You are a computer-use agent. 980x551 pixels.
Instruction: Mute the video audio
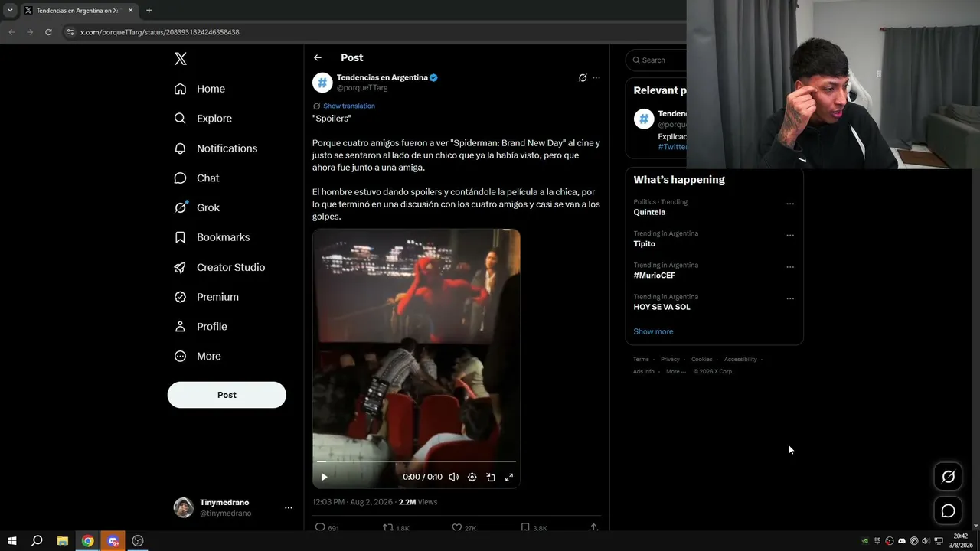(x=453, y=477)
